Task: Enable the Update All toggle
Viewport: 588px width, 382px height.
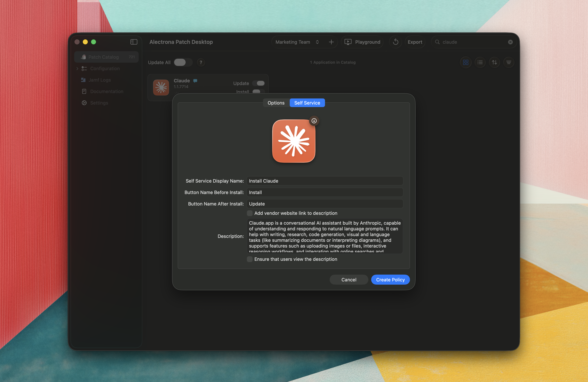Action: point(183,62)
